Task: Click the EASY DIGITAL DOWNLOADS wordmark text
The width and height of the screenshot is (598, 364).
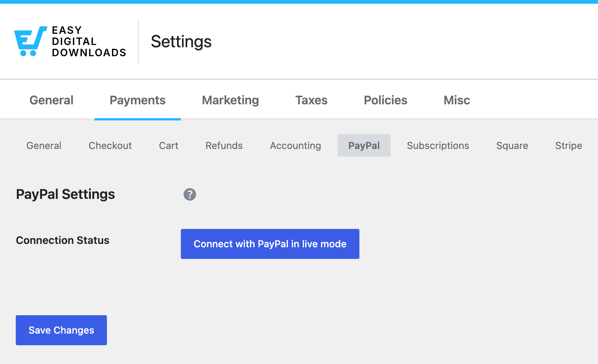Action: pos(89,41)
